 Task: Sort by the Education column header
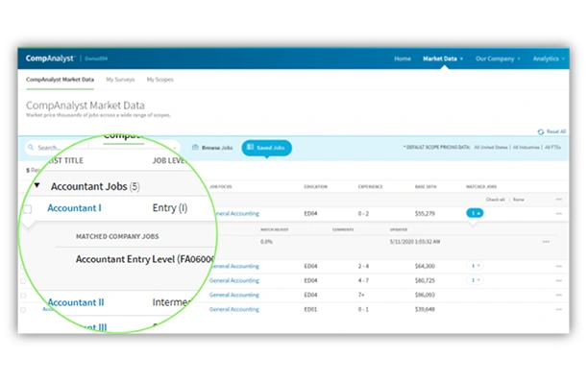tap(315, 186)
